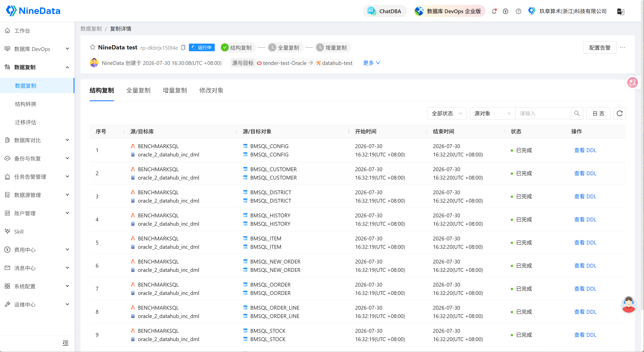Screen dimensions: 644x352
Task: Open Skill in sidebar
Action: (x=37, y=232)
